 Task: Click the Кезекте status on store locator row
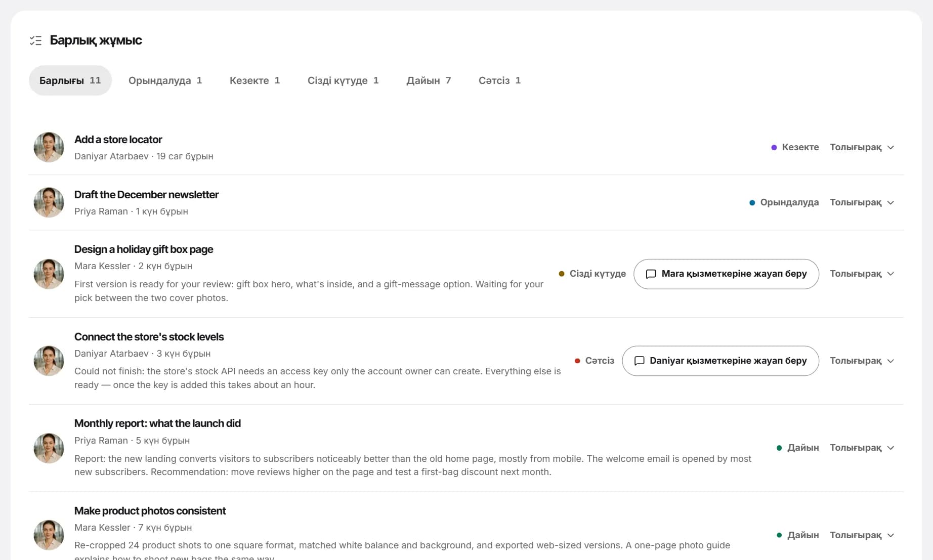(x=795, y=147)
